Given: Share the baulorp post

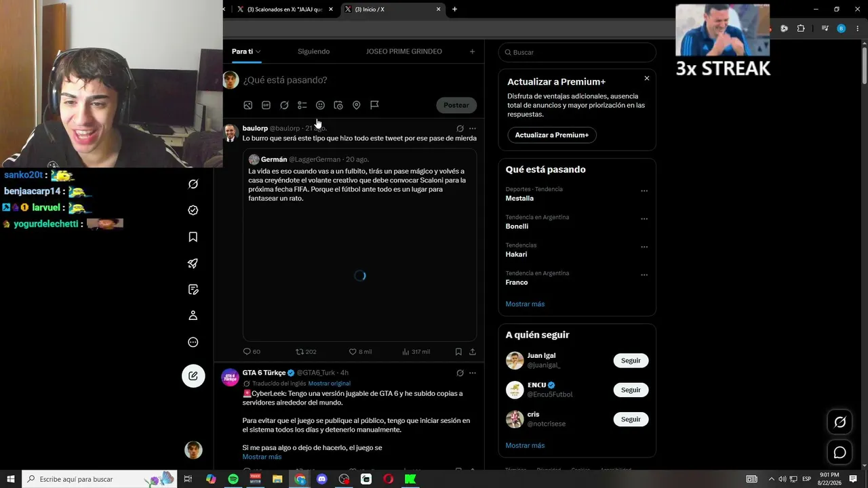Looking at the screenshot, I should point(473,352).
